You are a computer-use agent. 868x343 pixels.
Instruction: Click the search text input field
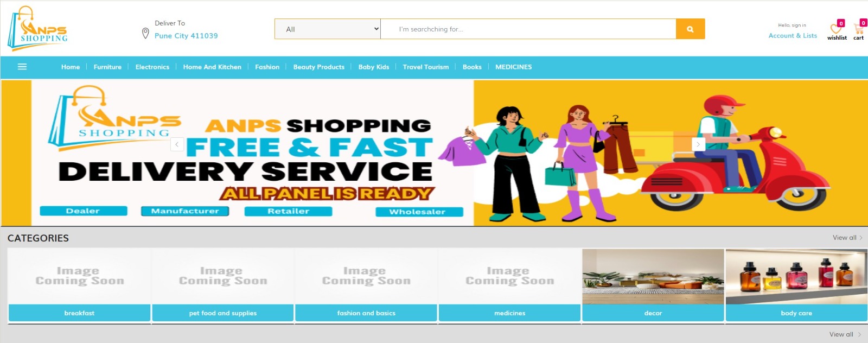pos(527,29)
